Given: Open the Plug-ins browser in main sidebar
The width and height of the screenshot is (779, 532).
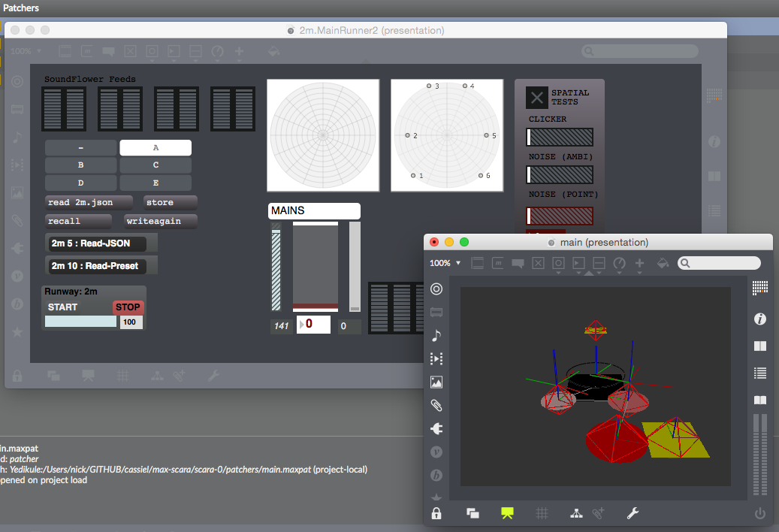Looking at the screenshot, I should tap(436, 428).
